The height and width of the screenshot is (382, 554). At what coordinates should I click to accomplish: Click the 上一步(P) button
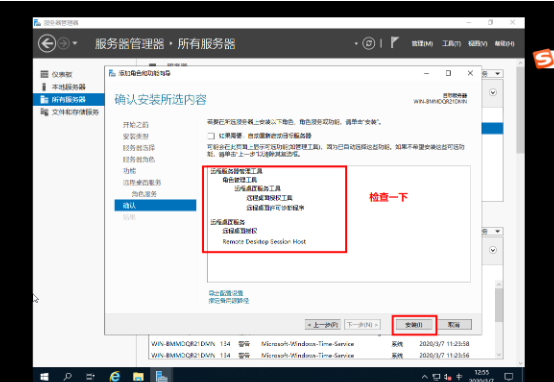coord(323,324)
